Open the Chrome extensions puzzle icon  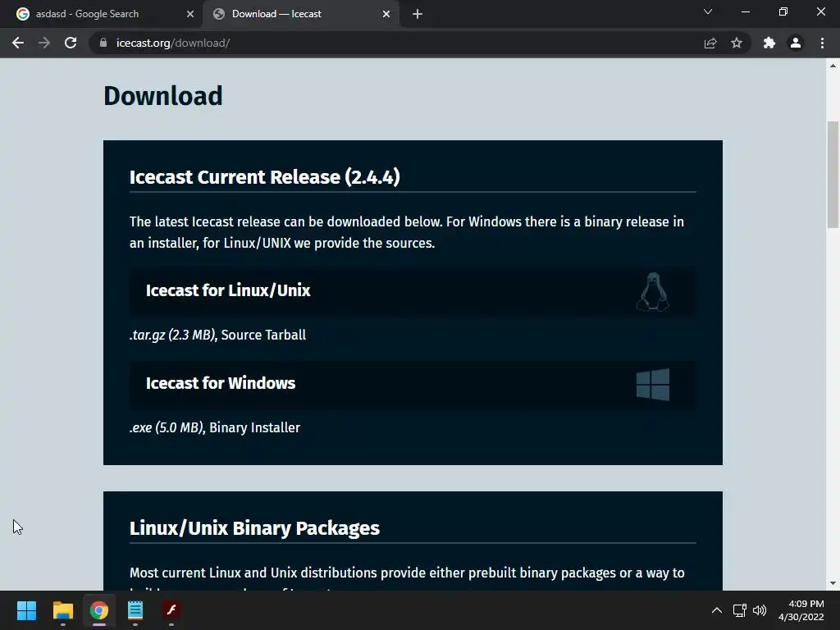pyautogui.click(x=769, y=43)
